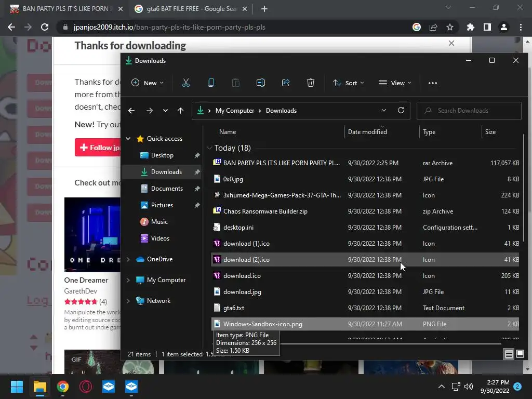Click the Cut scissors icon
The width and height of the screenshot is (532, 399).
(186, 83)
